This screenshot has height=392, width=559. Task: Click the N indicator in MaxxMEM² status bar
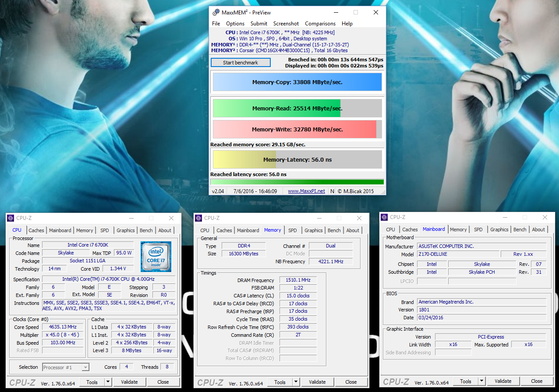(332, 191)
